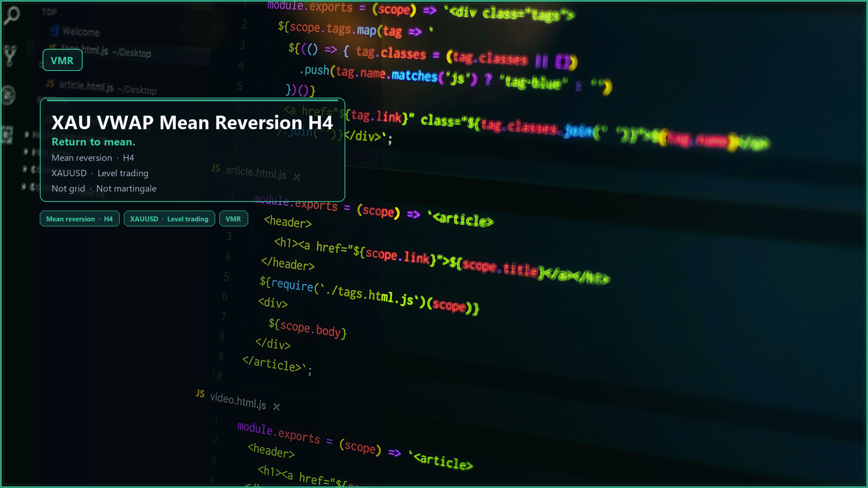Click the 'Mean reversion · H4' tag pill
The width and height of the screenshot is (868, 488).
(80, 219)
